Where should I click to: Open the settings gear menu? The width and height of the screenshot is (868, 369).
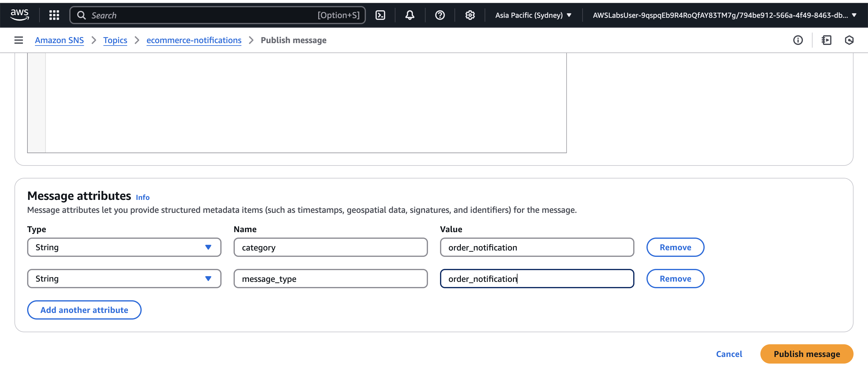[x=470, y=15]
